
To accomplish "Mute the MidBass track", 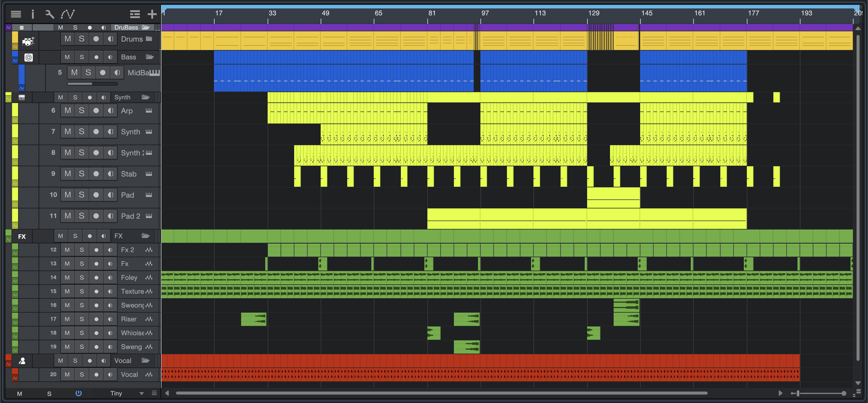I will pos(74,72).
